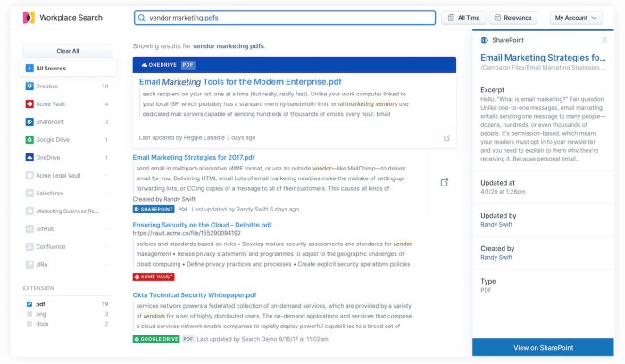Click 'Last updated by Peggie Labadie' text

(197, 137)
